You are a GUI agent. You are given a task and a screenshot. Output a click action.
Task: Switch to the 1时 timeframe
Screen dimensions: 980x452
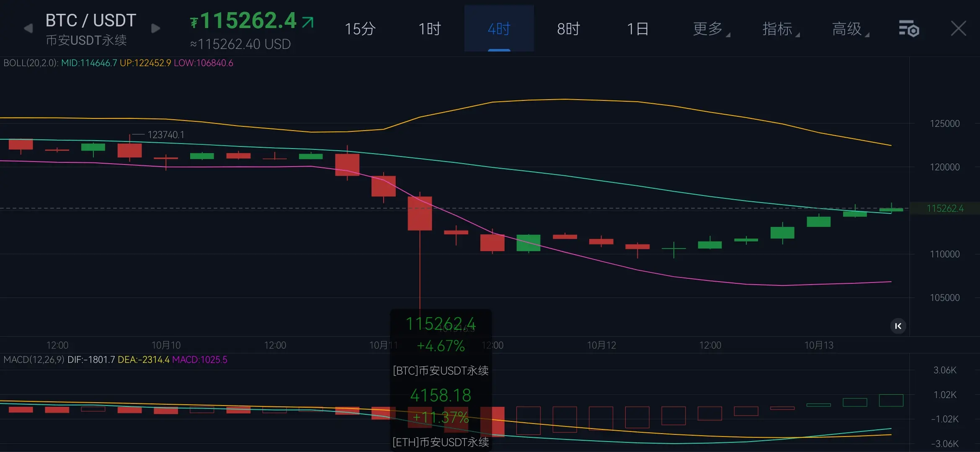pos(430,29)
